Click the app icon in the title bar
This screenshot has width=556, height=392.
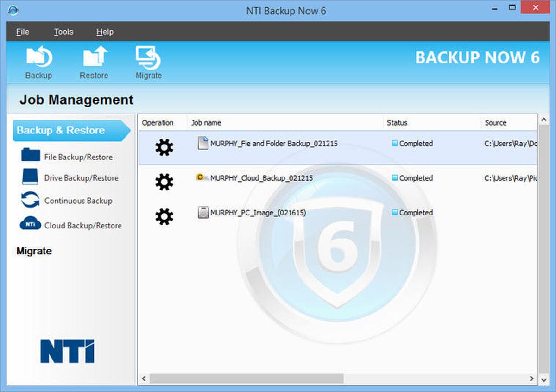[x=13, y=9]
